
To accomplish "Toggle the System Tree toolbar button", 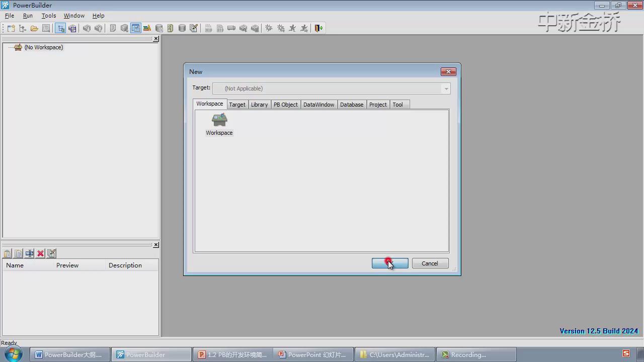I will coord(60,28).
